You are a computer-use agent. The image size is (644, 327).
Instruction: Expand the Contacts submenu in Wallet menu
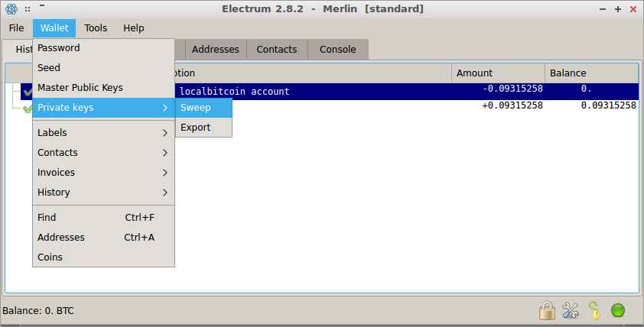pos(103,152)
